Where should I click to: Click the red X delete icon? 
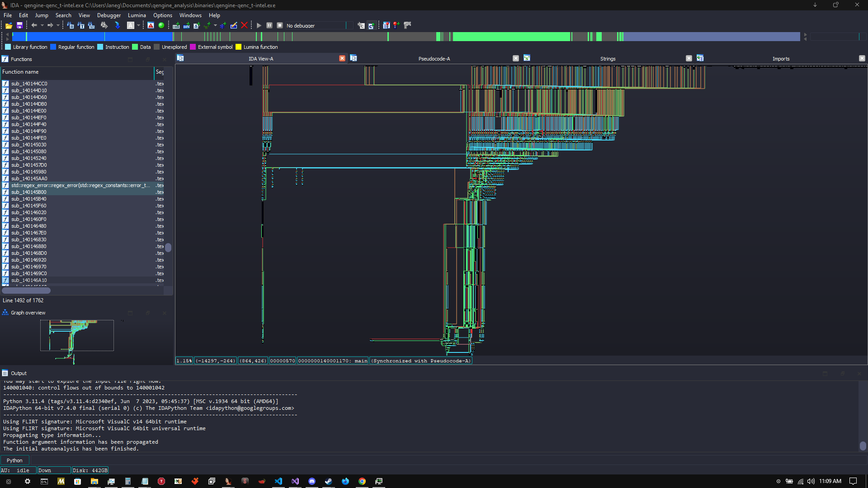[x=245, y=26]
